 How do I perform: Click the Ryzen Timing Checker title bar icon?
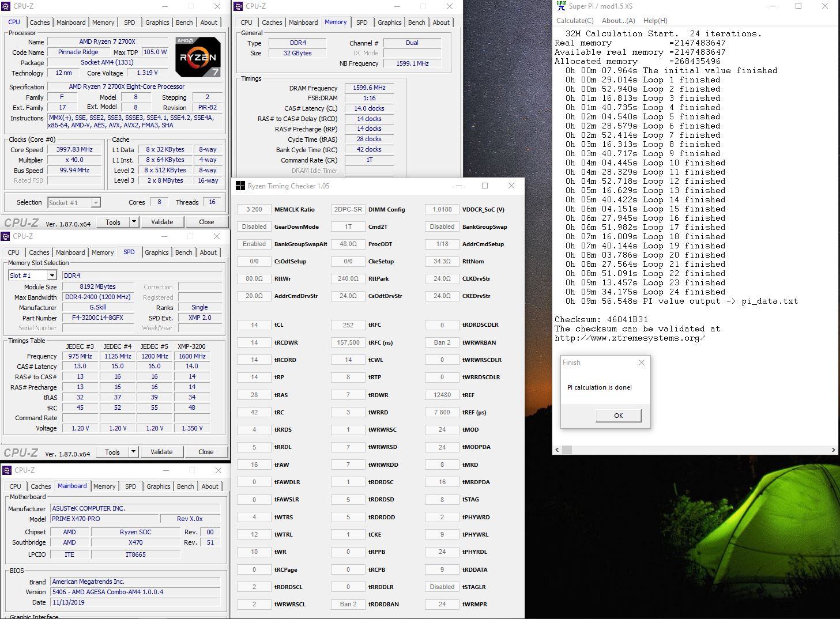240,186
